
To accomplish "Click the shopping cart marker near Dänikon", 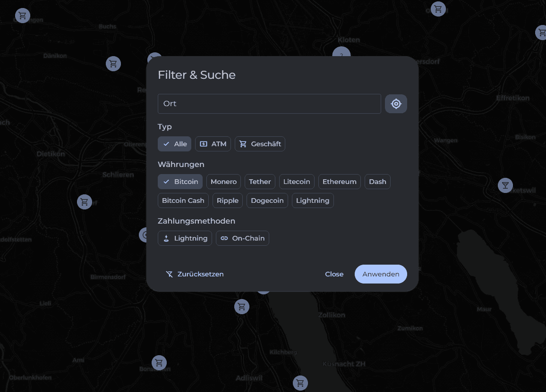I will point(113,64).
